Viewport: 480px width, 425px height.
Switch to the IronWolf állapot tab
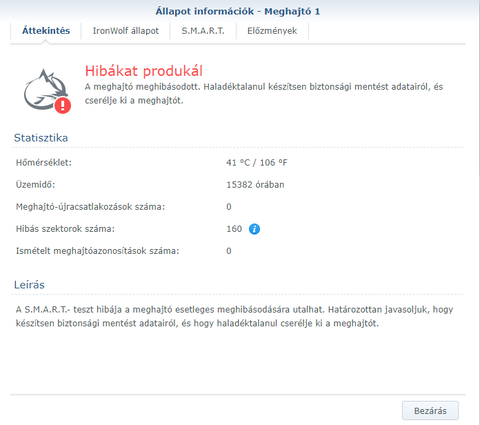point(126,31)
